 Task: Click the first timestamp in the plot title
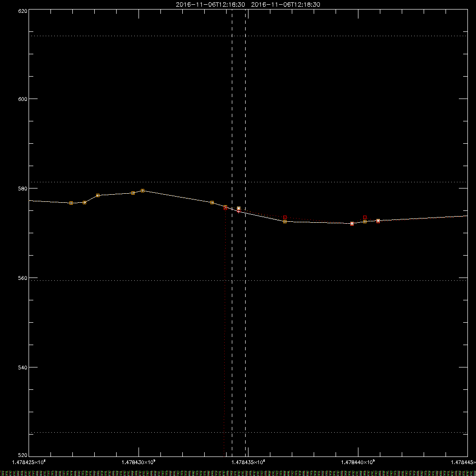(x=210, y=5)
